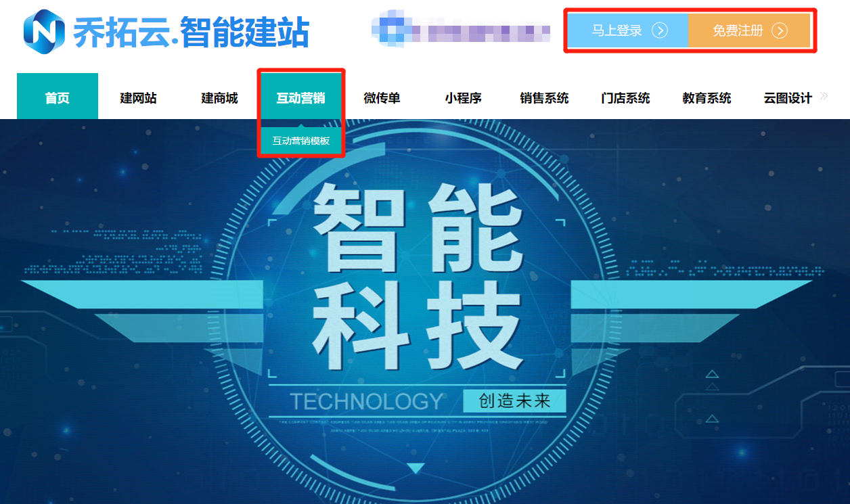Click the arrow icon inside 马上登录

pos(660,30)
